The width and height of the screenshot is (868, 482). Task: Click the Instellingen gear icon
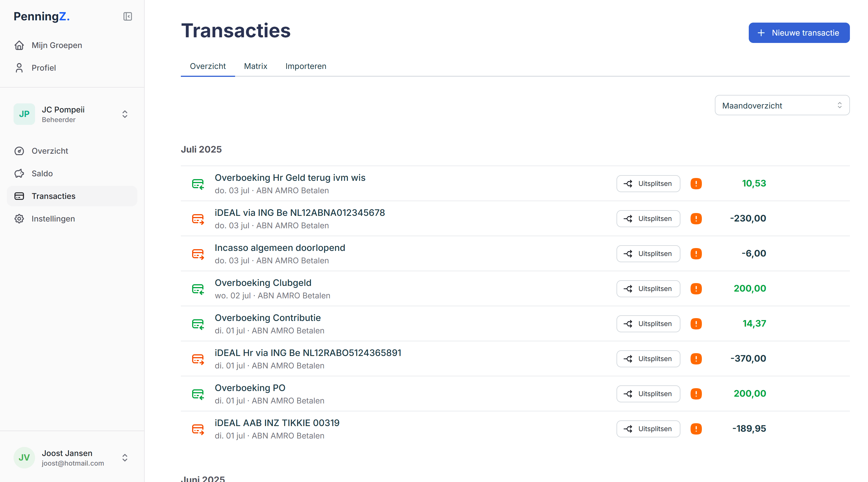click(19, 219)
